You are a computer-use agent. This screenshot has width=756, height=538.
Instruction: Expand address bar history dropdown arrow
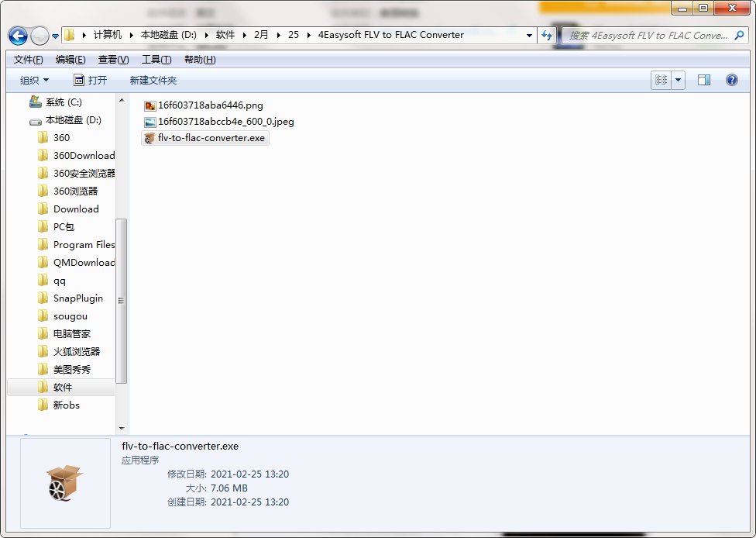point(529,35)
